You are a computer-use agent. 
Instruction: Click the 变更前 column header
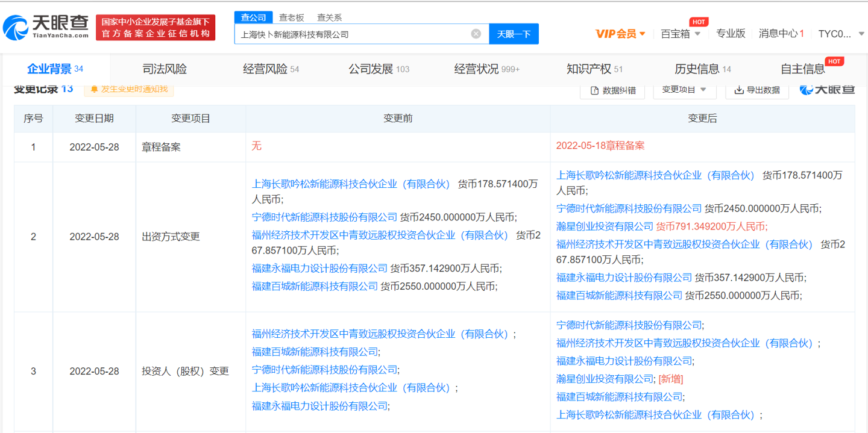[x=398, y=119]
